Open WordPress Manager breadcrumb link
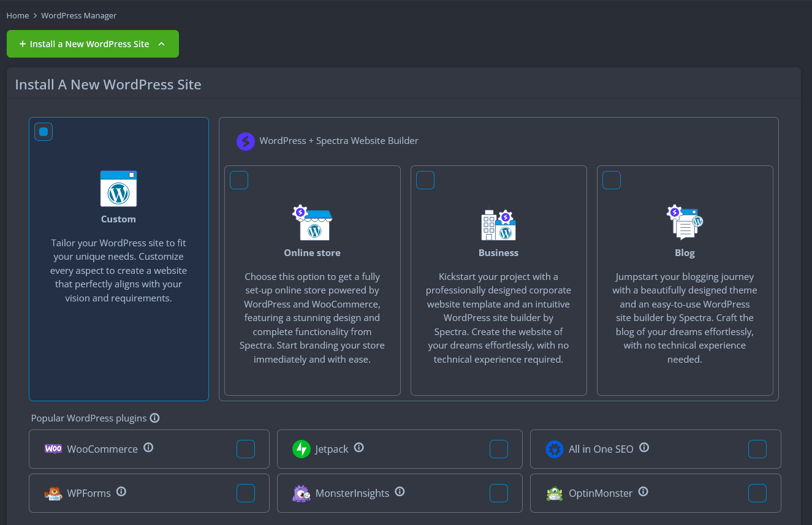The height and width of the screenshot is (525, 812). click(78, 15)
